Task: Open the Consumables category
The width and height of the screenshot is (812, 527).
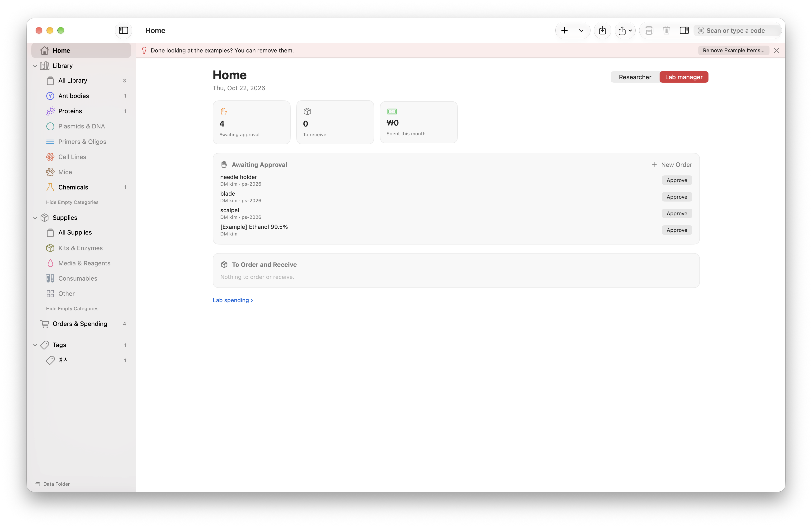Action: pos(81,278)
